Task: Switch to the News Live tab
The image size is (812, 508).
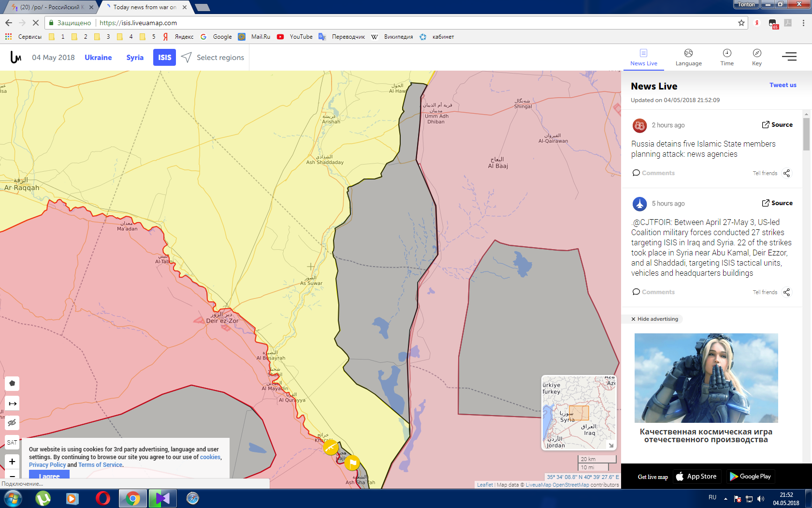Action: click(643, 57)
